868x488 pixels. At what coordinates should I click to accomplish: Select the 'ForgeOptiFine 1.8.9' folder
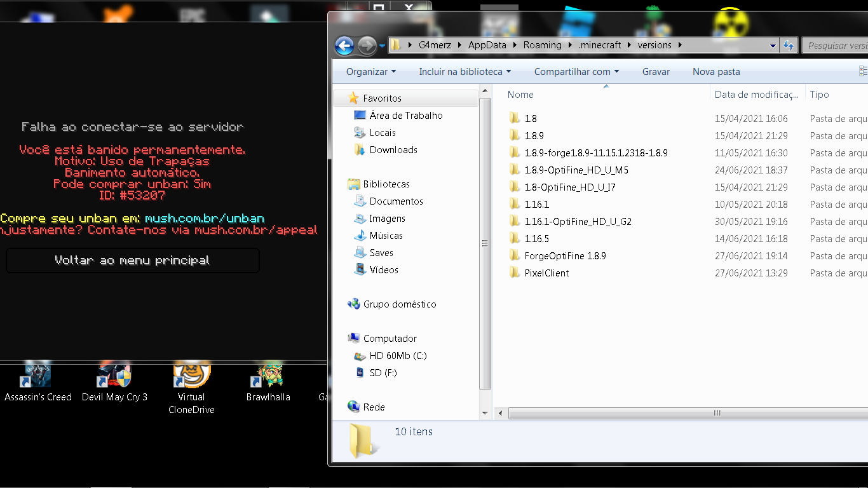[566, 256]
